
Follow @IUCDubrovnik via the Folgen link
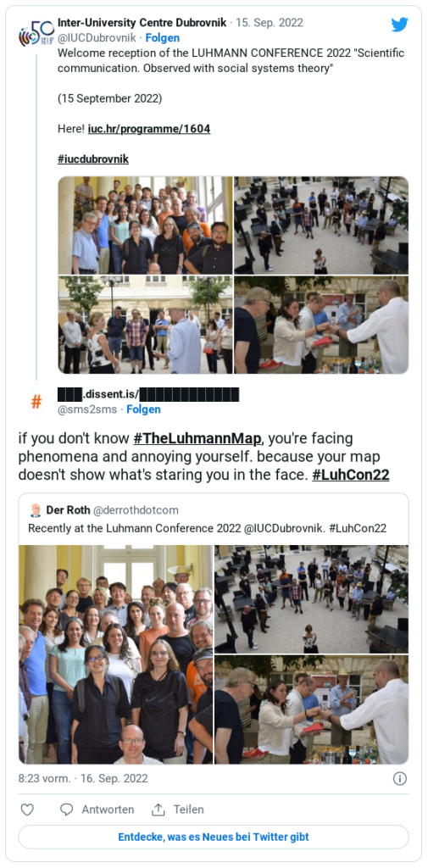pos(162,37)
